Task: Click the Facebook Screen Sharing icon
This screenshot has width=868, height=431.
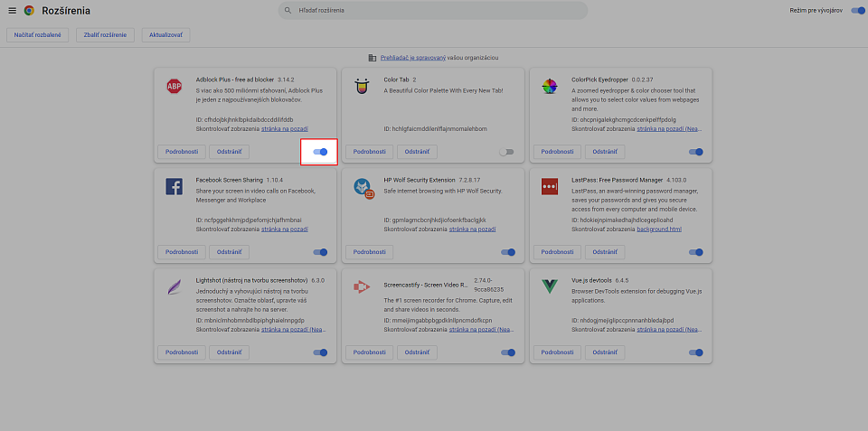Action: coord(174,187)
